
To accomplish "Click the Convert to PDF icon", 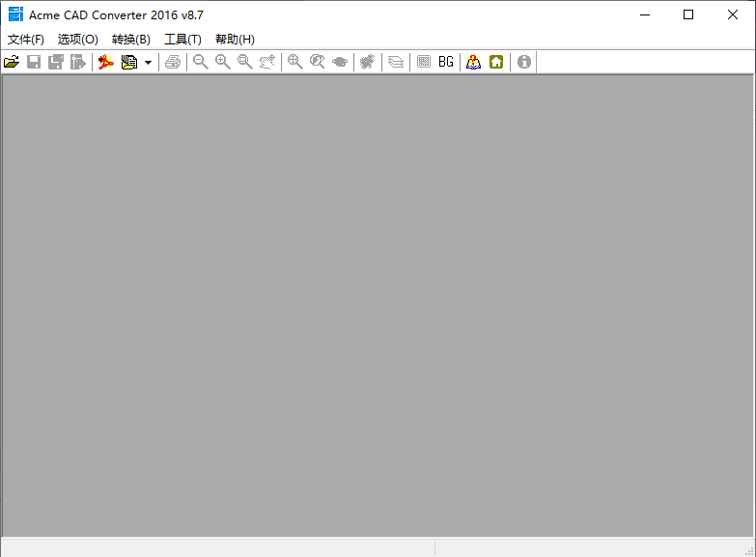I will pos(106,62).
